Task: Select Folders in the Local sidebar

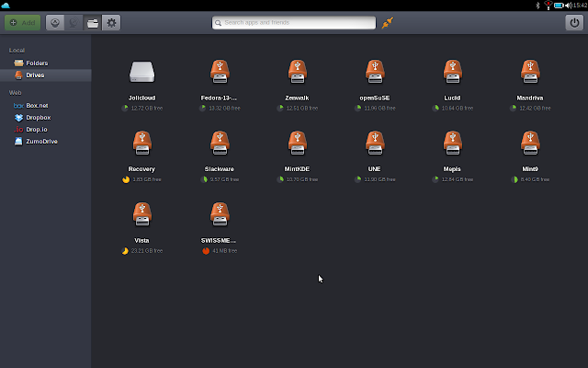Action: pos(37,63)
